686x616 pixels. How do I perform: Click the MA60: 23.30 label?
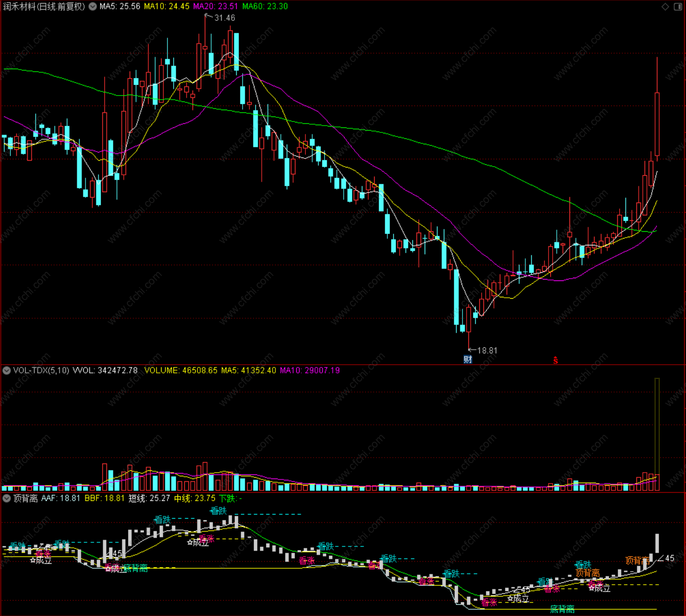tap(265, 6)
